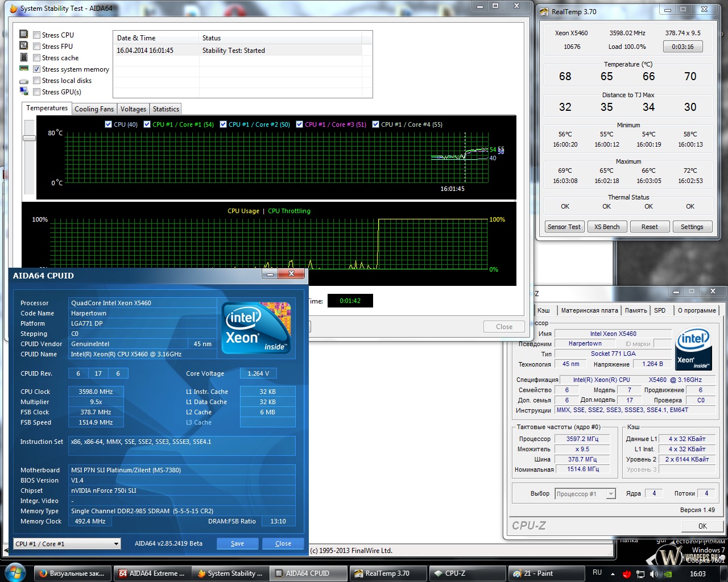
Task: Click Close in System Stability Test
Action: point(504,327)
